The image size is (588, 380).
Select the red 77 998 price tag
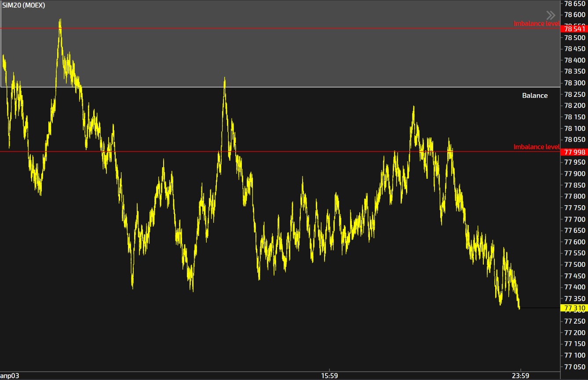[574, 152]
